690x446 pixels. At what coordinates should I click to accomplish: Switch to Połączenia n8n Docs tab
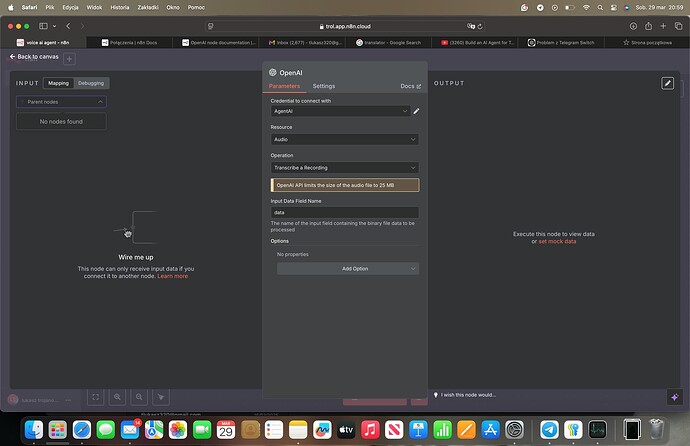click(x=129, y=43)
